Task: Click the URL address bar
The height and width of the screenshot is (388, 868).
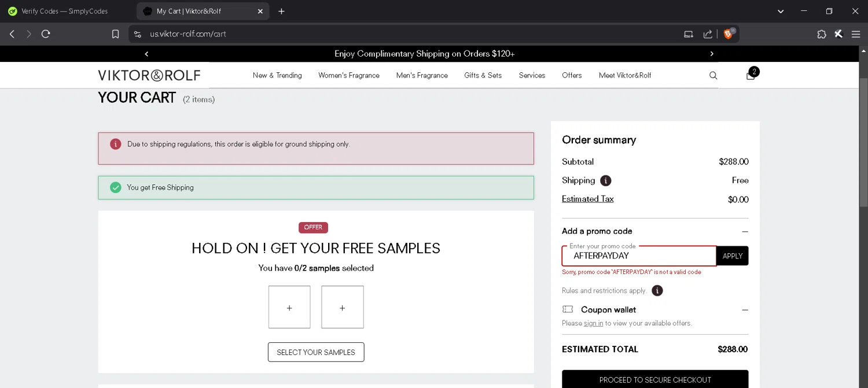Action: (405, 34)
